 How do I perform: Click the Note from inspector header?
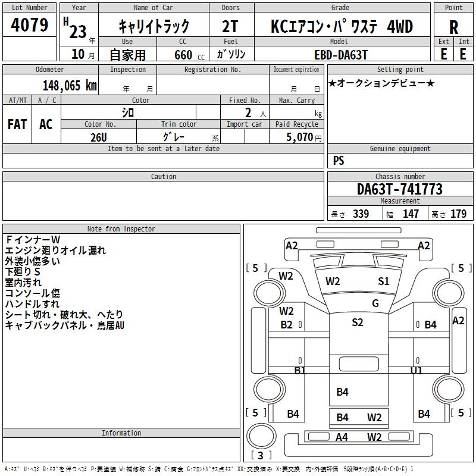pyautogui.click(x=121, y=229)
